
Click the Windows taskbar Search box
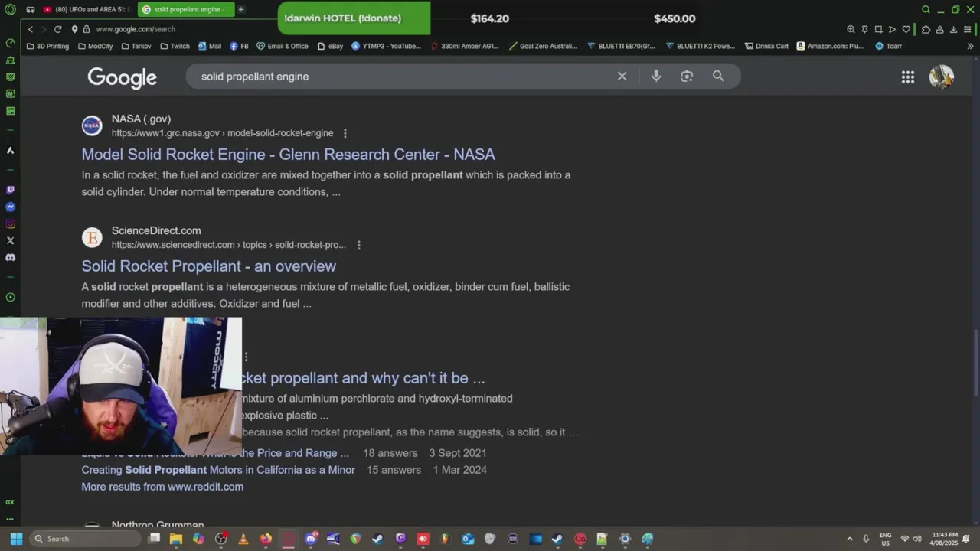point(84,539)
